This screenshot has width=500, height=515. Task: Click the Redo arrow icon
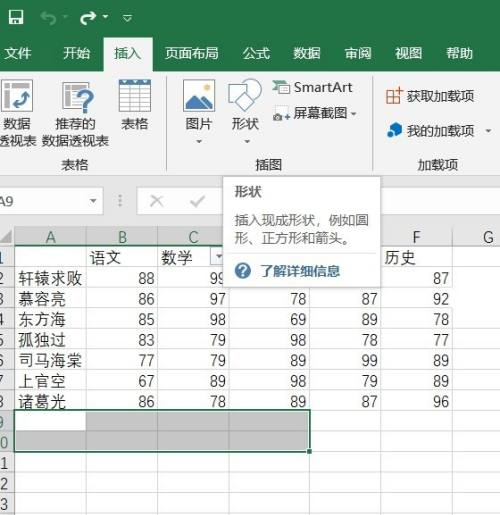pyautogui.click(x=88, y=17)
